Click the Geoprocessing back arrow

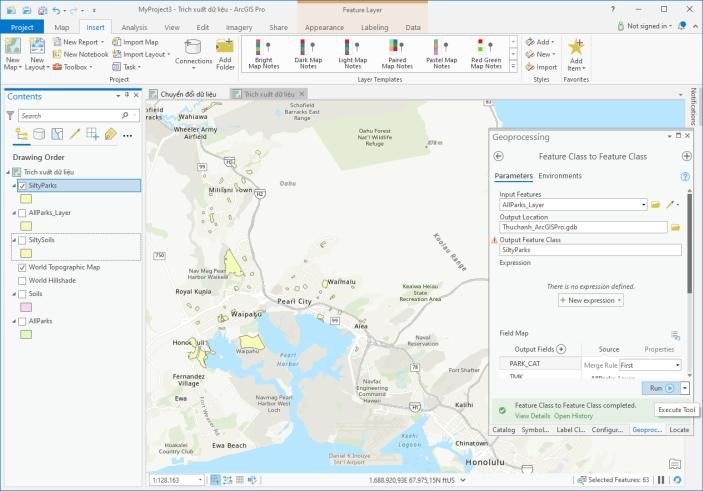pos(498,156)
